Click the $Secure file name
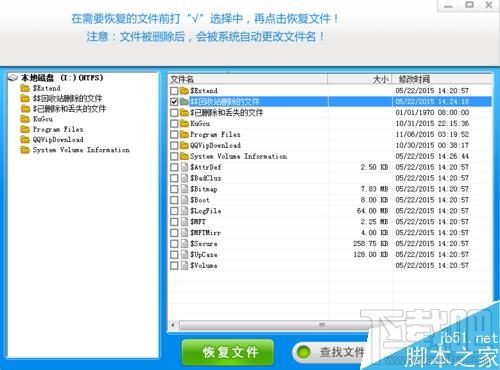Image resolution: width=500 pixels, height=370 pixels. [x=204, y=244]
